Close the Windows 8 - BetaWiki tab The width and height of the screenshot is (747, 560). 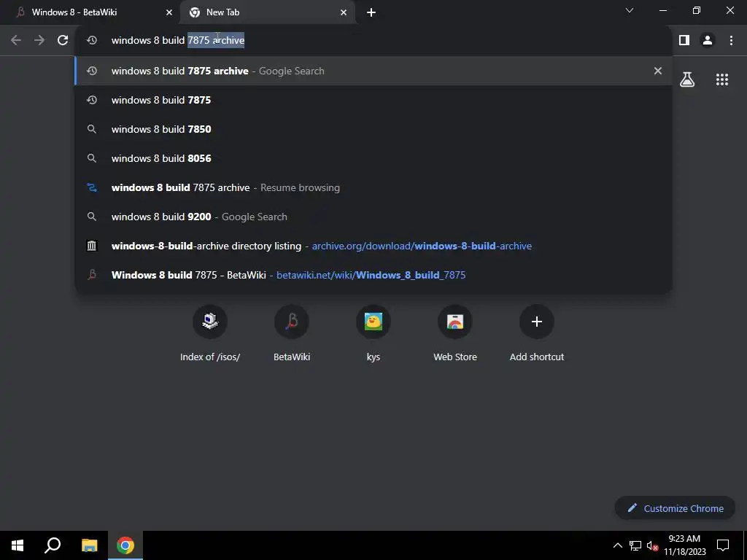tap(169, 12)
